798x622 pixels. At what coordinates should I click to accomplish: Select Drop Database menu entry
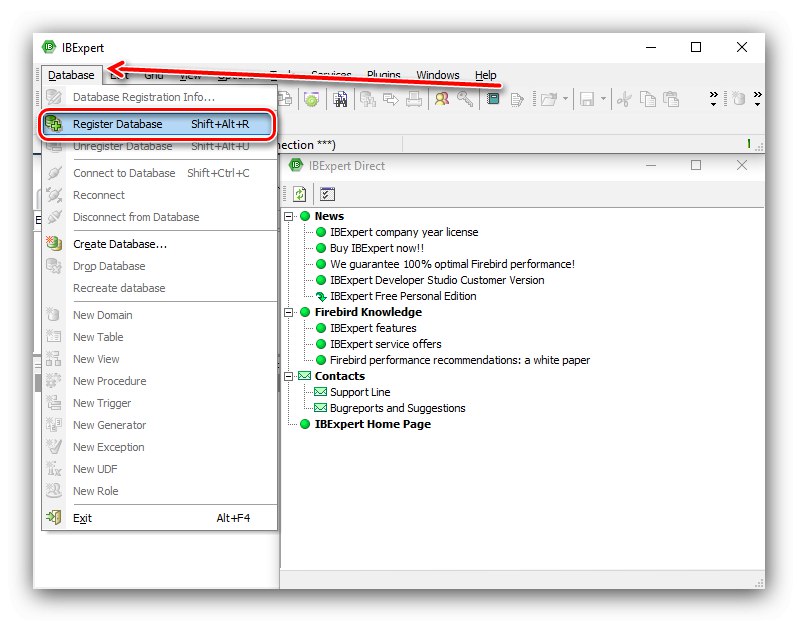(x=160, y=266)
